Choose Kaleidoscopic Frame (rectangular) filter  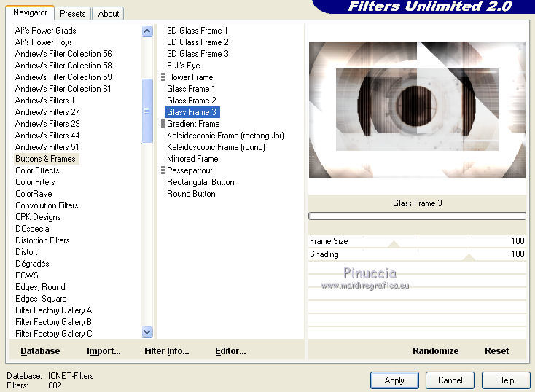[x=225, y=136]
